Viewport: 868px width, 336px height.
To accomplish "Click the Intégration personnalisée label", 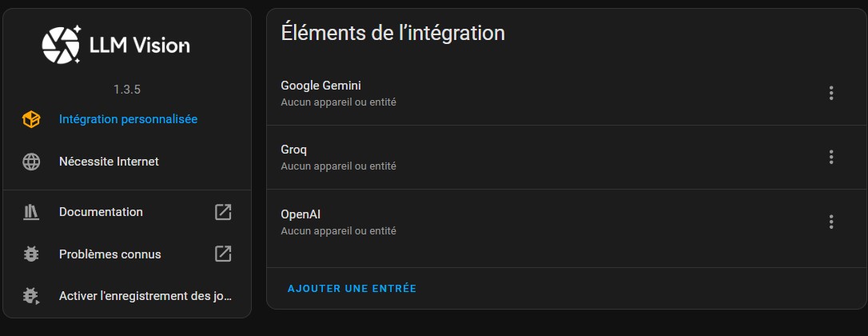I will (x=128, y=119).
